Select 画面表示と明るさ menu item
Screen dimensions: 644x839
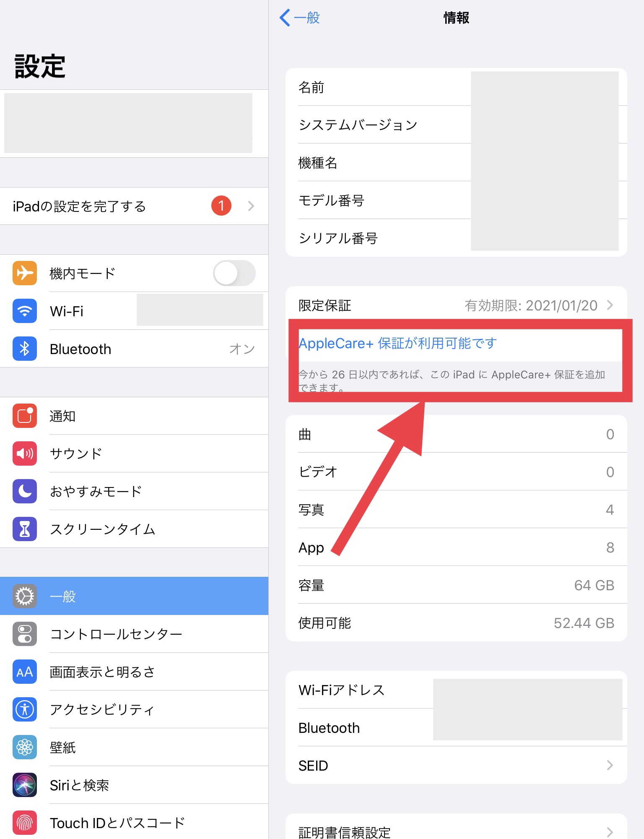(x=102, y=672)
